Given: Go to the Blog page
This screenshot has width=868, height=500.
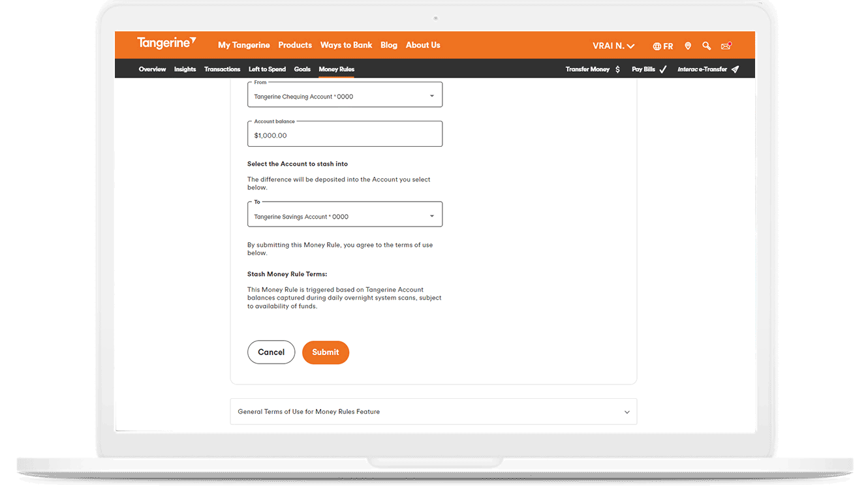Looking at the screenshot, I should [389, 45].
